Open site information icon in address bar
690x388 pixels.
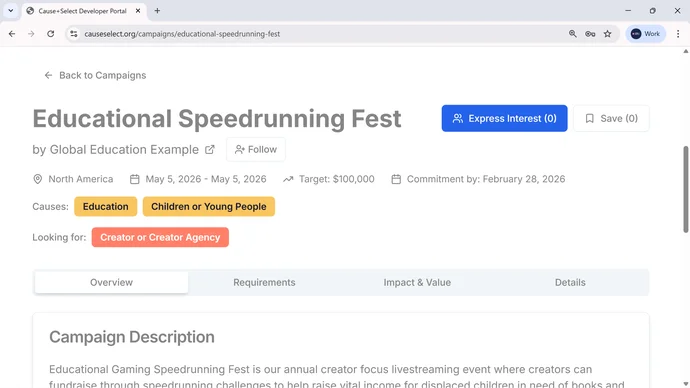point(73,34)
